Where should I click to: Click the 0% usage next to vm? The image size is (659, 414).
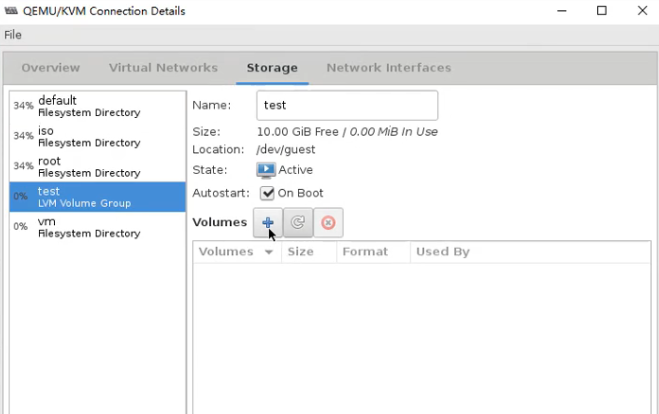[x=21, y=227]
